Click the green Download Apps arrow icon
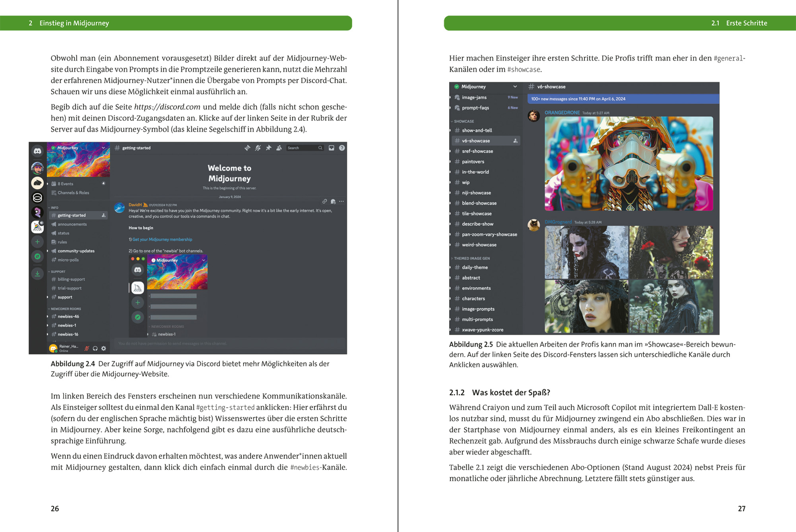Screen dimensions: 796x532 pos(37,273)
